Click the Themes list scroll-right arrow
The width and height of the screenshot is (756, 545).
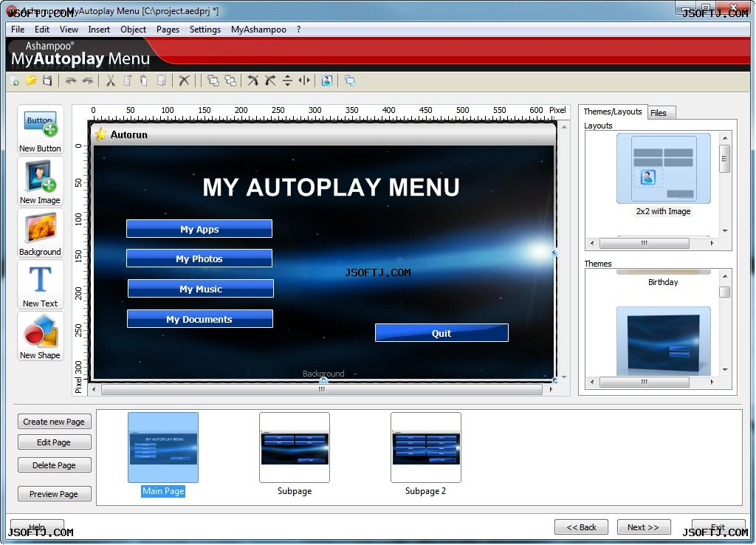(x=712, y=382)
